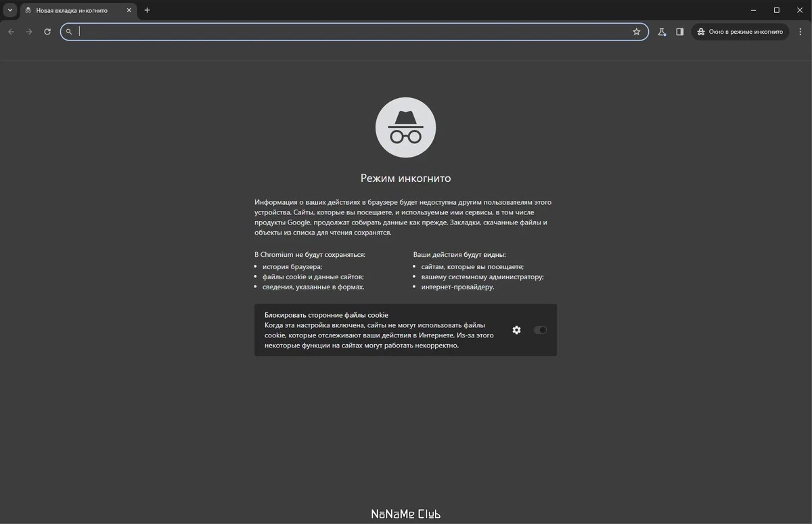Select the Новая вкладка инкогнито tab
The height and width of the screenshot is (524, 812).
78,10
